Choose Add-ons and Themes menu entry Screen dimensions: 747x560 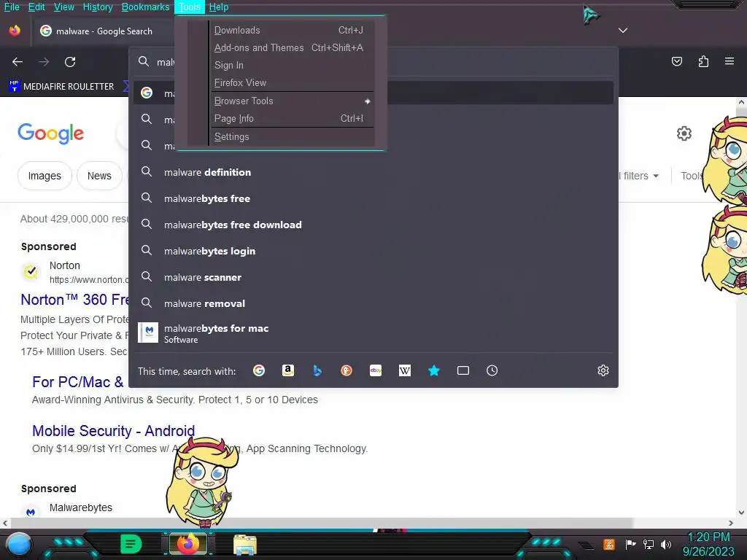pyautogui.click(x=292, y=47)
